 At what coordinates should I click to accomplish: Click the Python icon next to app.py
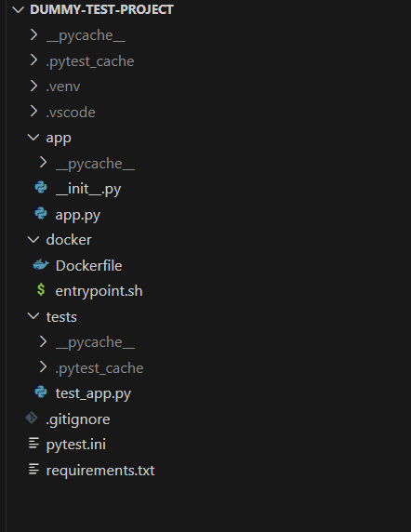pos(41,213)
